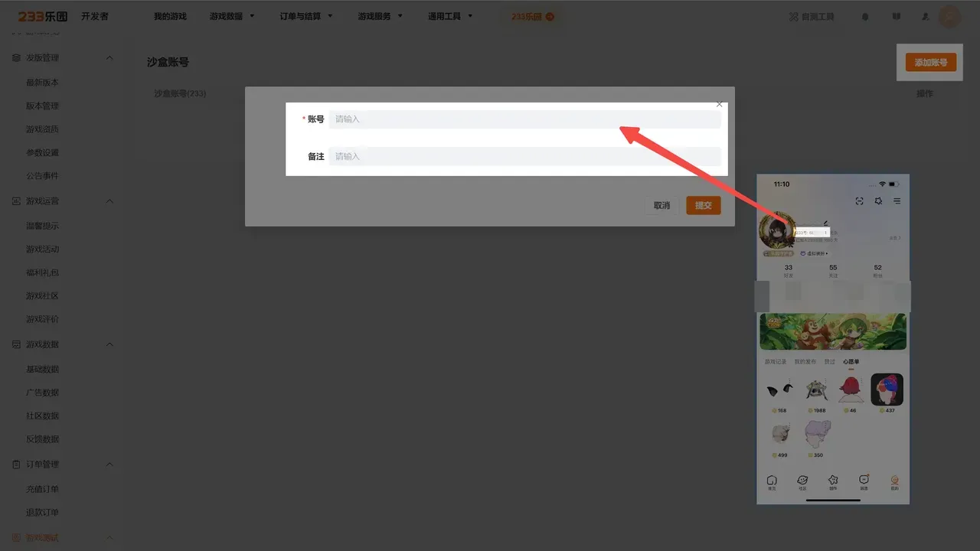This screenshot has height=551, width=980.
Task: Focus the 账号 input field
Action: 524,119
